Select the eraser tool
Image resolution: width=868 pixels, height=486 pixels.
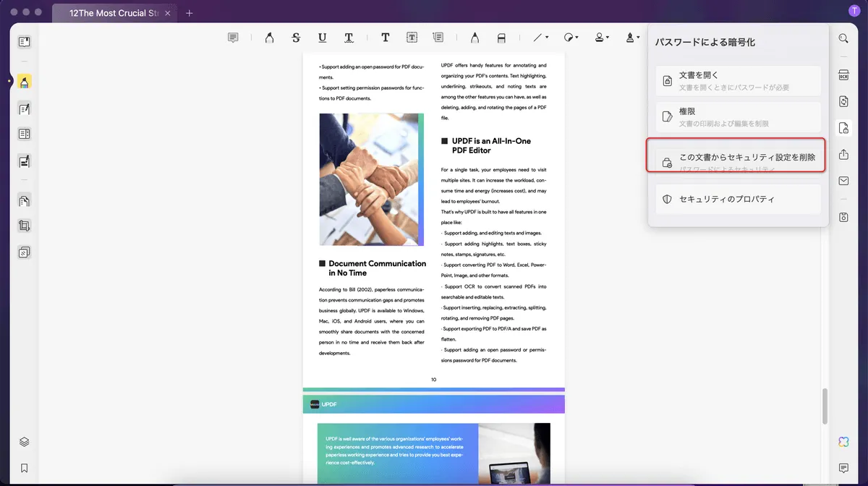(x=501, y=38)
